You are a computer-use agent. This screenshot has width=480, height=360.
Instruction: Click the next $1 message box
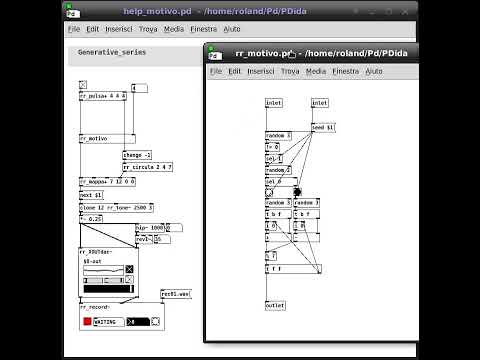pyautogui.click(x=91, y=195)
